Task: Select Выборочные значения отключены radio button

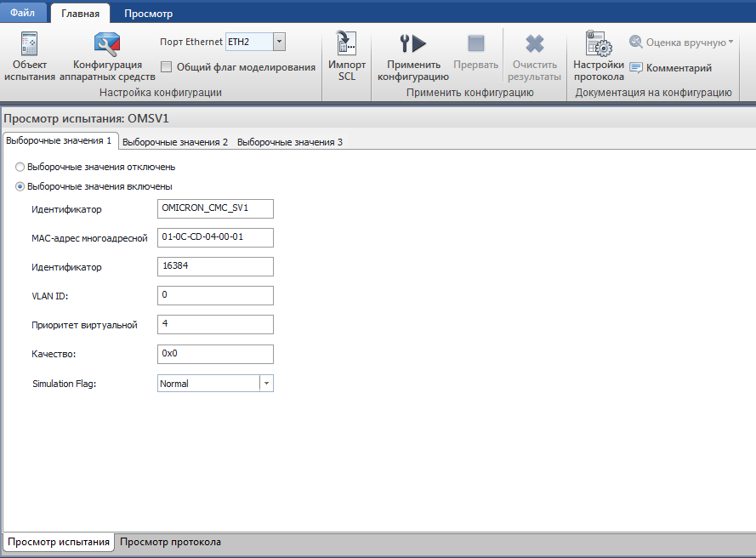Action: point(20,167)
